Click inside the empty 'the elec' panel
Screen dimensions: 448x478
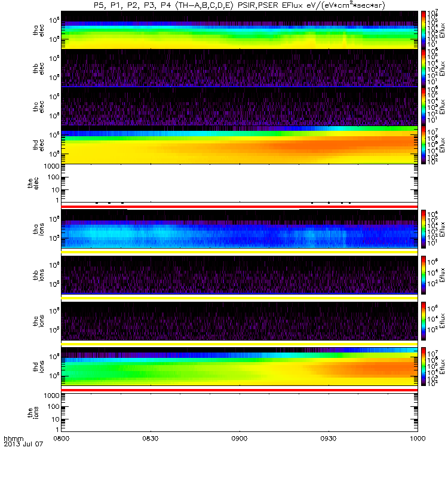pyautogui.click(x=240, y=183)
